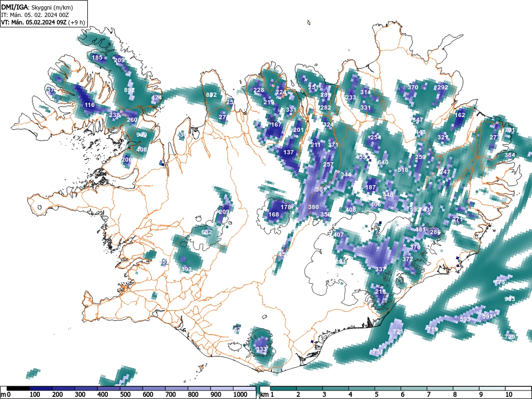Click the map value '652'
This screenshot has height=399, width=532.
(x=206, y=232)
